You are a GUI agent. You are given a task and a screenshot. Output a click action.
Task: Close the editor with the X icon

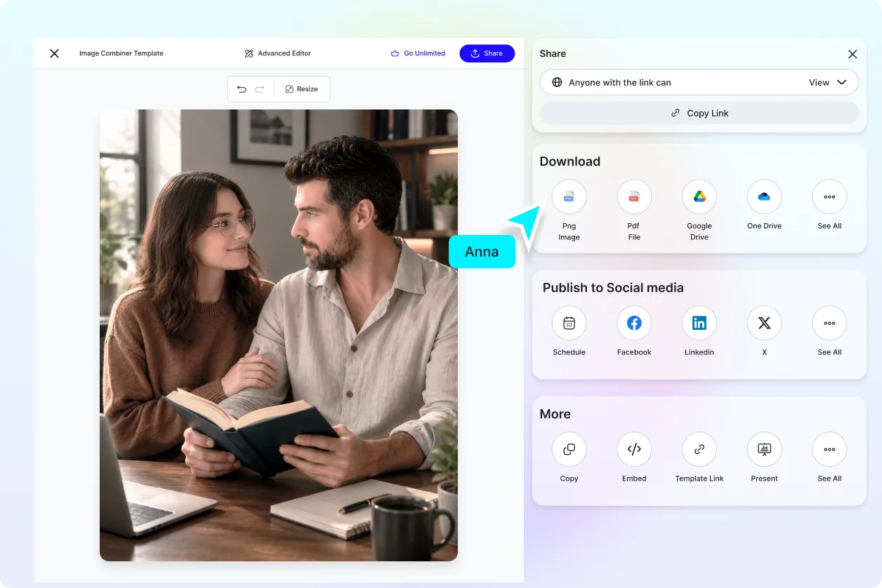(54, 53)
